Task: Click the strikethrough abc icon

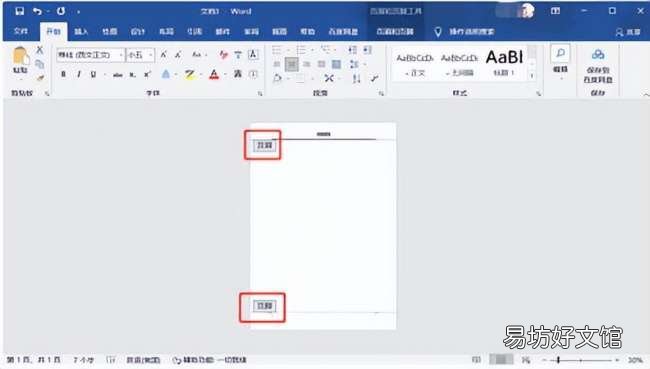Action: 118,75
